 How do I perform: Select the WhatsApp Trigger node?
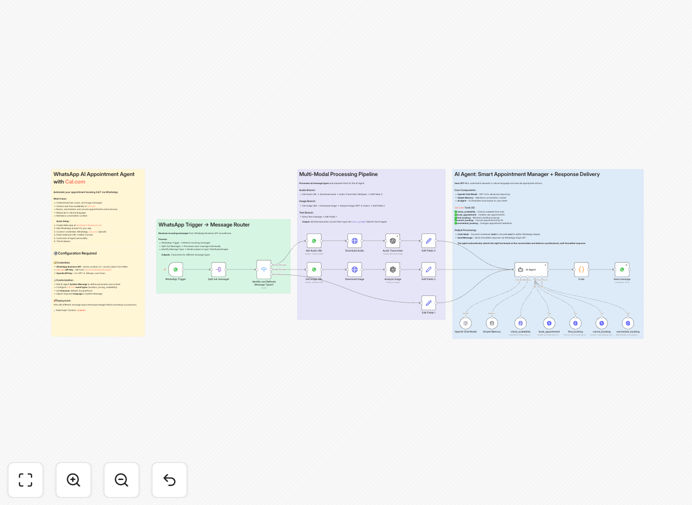(x=176, y=269)
